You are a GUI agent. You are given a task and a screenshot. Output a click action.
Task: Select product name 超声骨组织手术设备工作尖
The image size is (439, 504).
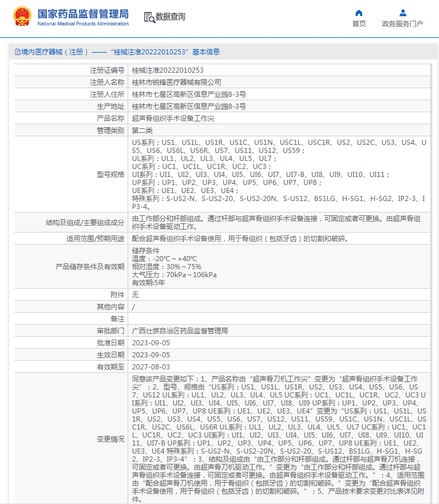[x=173, y=119]
